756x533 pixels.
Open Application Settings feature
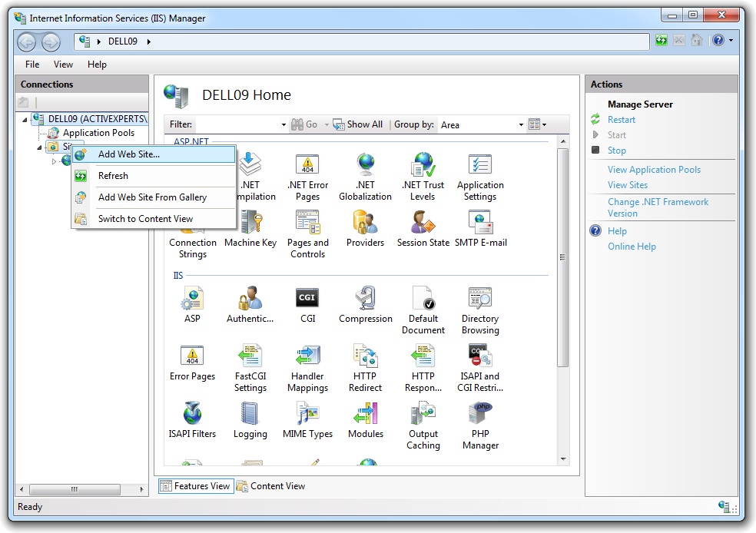480,177
